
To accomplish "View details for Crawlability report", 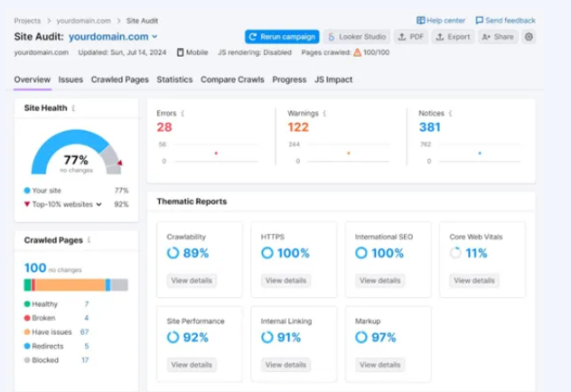I will [x=192, y=281].
